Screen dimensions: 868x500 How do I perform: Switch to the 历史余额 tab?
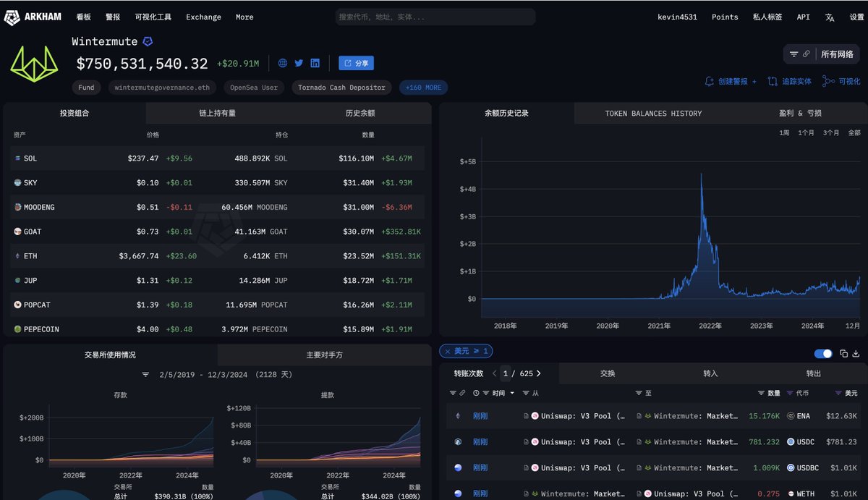(359, 113)
